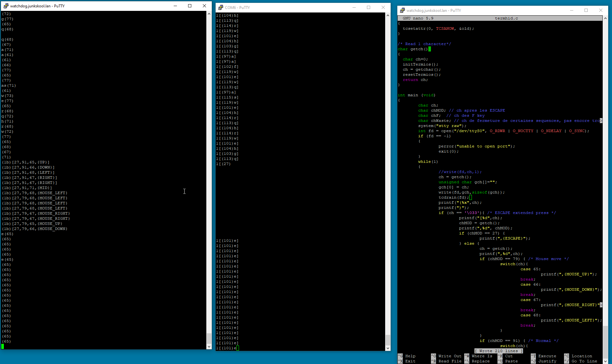Click the 'l[(115)s]' line in COM6 terminal
Viewport: 612px width, 364px height.
pos(227,97)
